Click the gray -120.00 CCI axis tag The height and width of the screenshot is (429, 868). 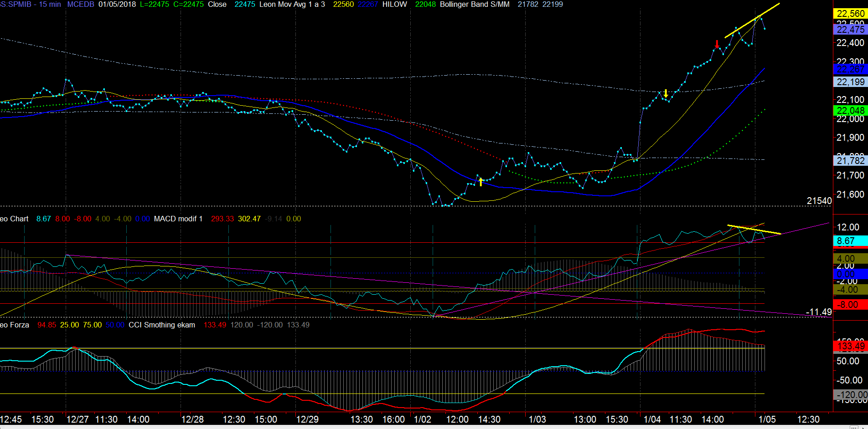point(850,395)
